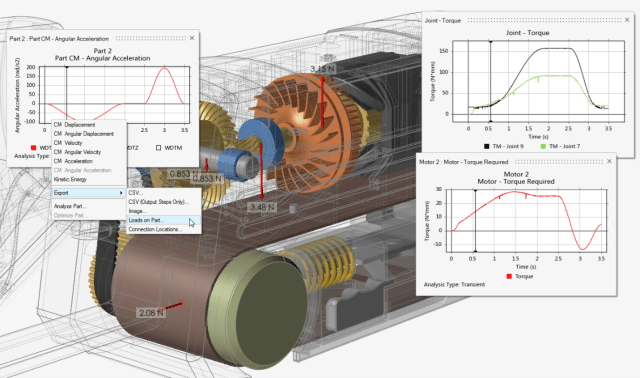640x378 pixels.
Task: Click the 3.15 N force label
Action: tap(322, 69)
